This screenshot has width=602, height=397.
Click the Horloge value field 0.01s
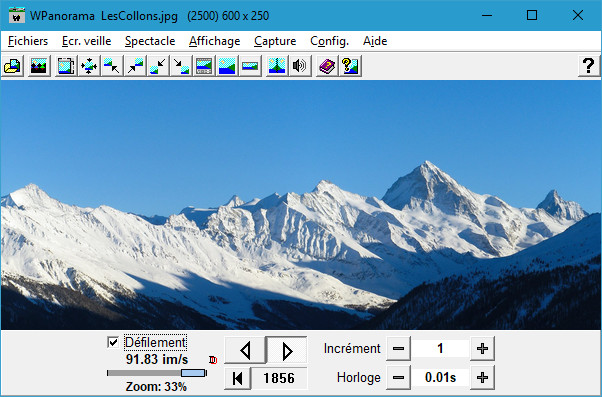coord(440,378)
